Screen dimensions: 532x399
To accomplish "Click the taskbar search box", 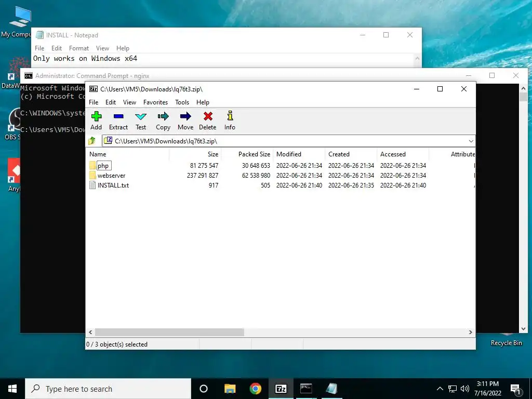I will tap(108, 389).
